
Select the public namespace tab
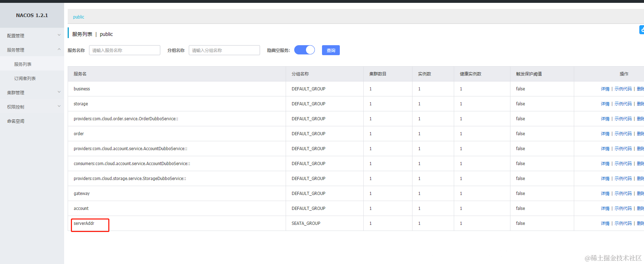click(79, 17)
